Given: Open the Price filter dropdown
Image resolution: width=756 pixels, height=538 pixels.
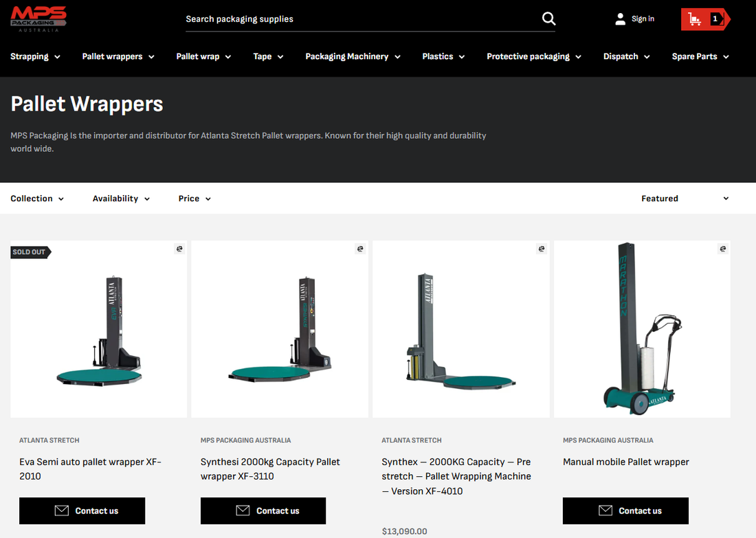Looking at the screenshot, I should tap(194, 198).
